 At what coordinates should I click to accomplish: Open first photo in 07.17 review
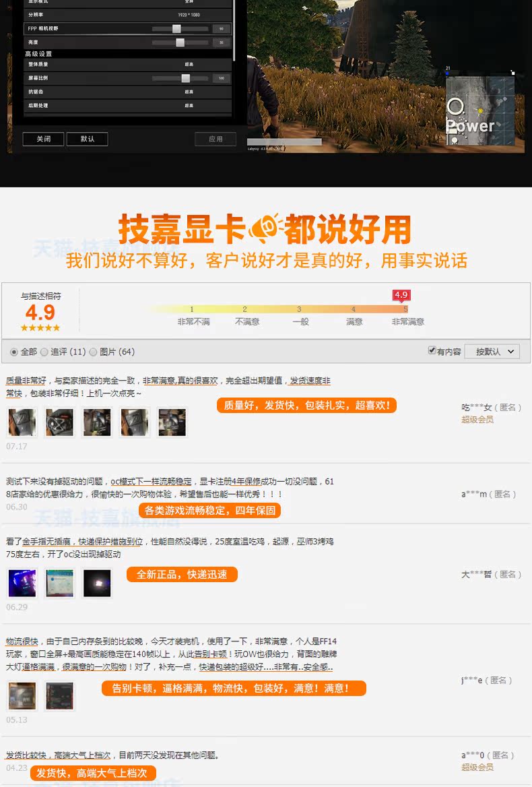[22, 422]
